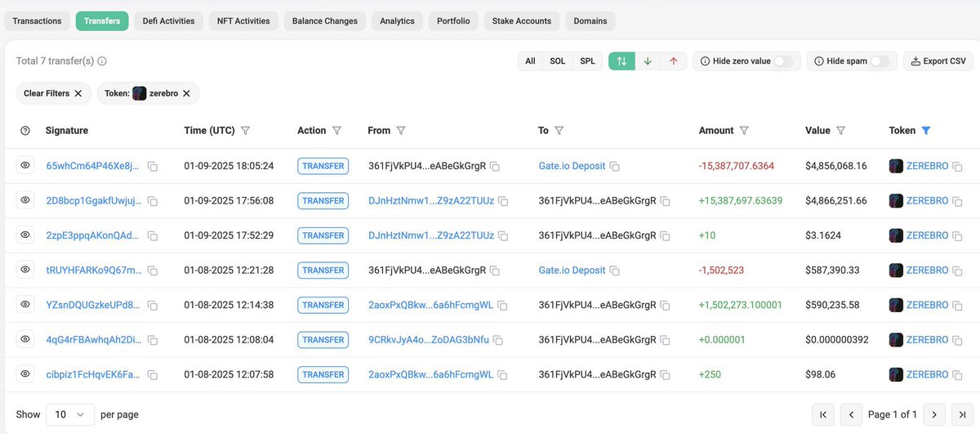Image resolution: width=980 pixels, height=434 pixels.
Task: Copy signature 2D8bcp1GgakfUwjuj
Action: coord(153,201)
